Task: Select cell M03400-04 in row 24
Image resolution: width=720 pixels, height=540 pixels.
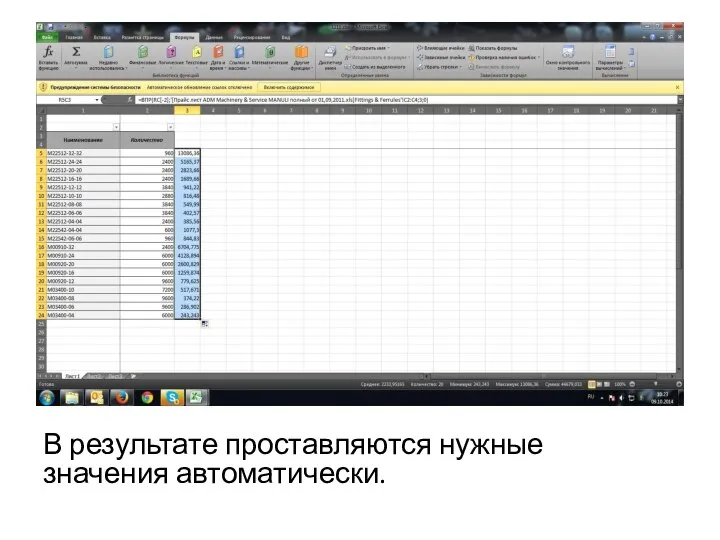Action: [x=83, y=315]
